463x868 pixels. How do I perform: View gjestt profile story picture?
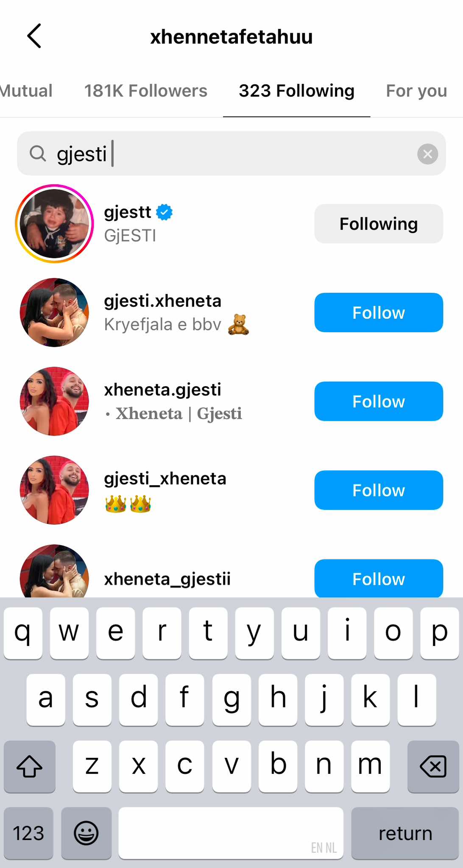54,224
